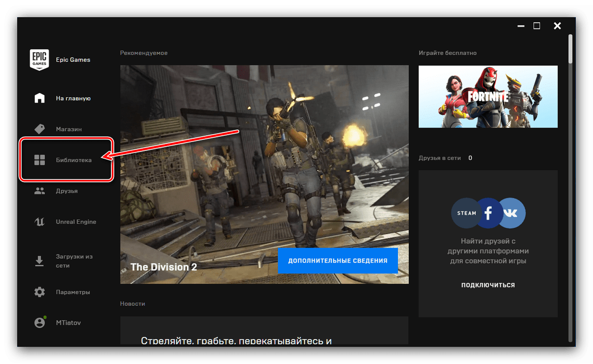
Task: Click the Epic Games logo icon
Action: click(x=40, y=60)
